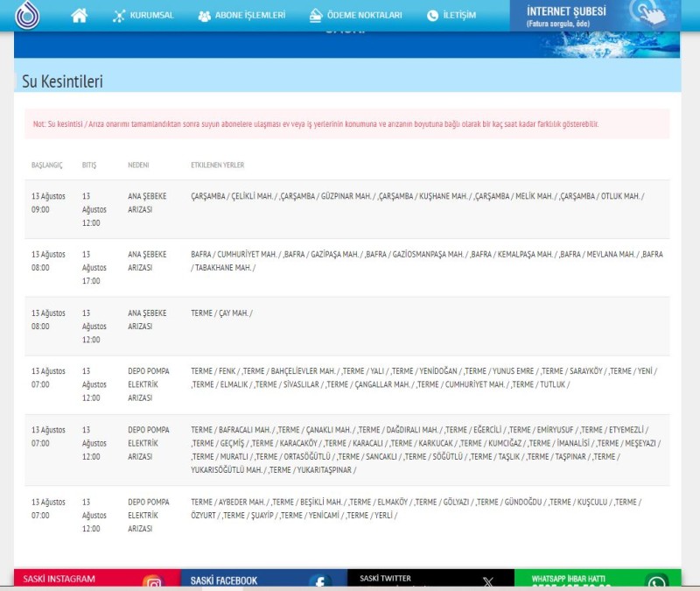The image size is (700, 591).
Task: Click the SASKİ water drop logo
Action: click(27, 15)
